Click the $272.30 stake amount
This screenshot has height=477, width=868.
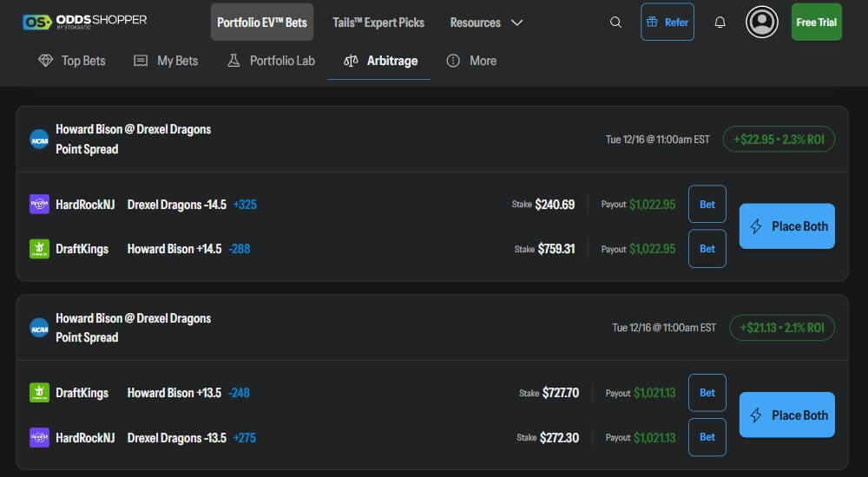559,438
